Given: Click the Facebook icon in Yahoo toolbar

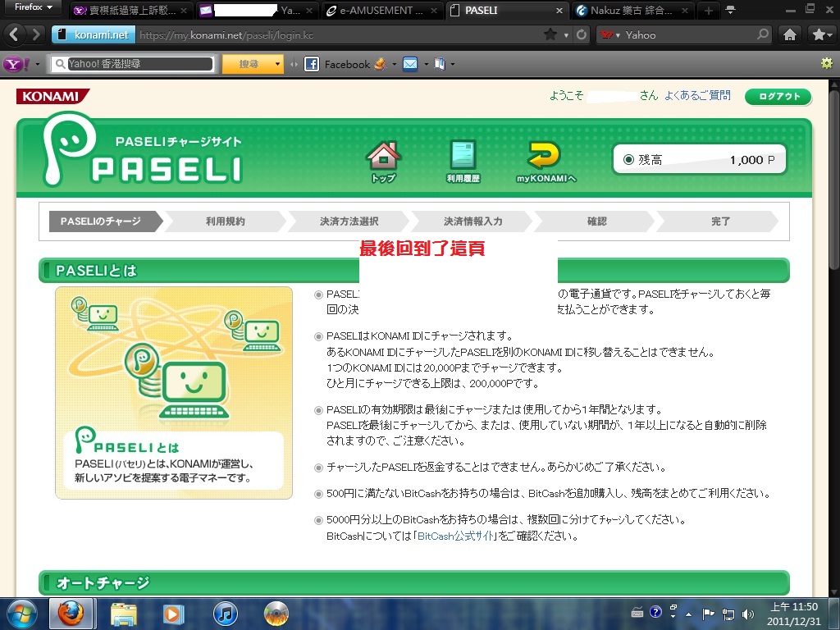Looking at the screenshot, I should [x=312, y=64].
